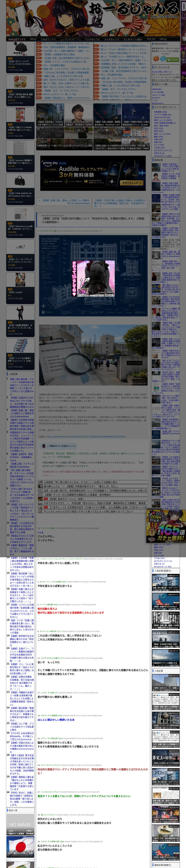Open the 野球 (459) category link
Viewport: 186px width, 868px height.
point(158,131)
